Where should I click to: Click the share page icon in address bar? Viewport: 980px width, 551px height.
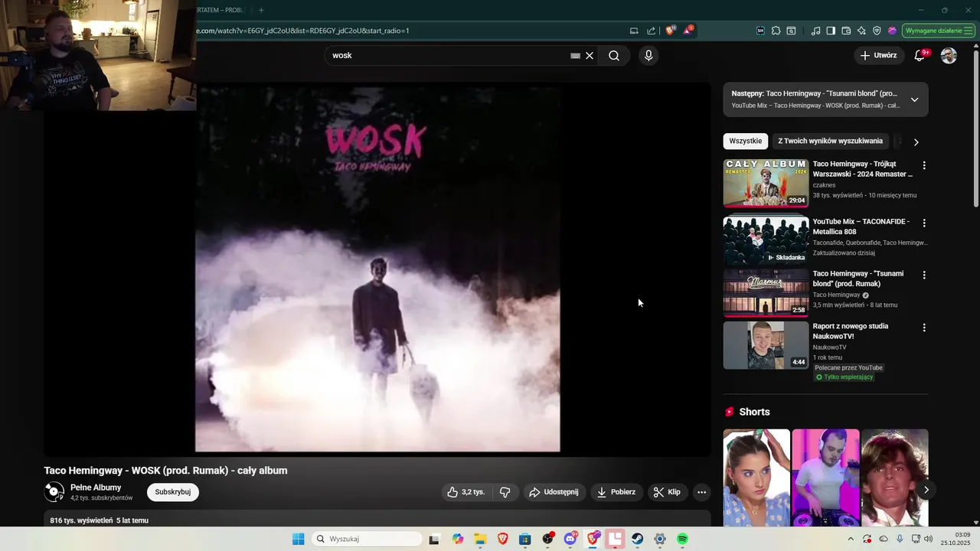tap(651, 31)
